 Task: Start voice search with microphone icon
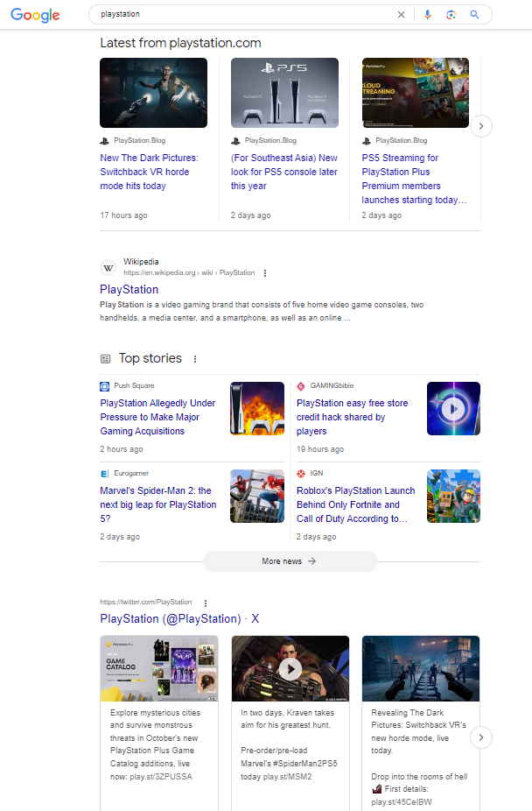pos(428,15)
